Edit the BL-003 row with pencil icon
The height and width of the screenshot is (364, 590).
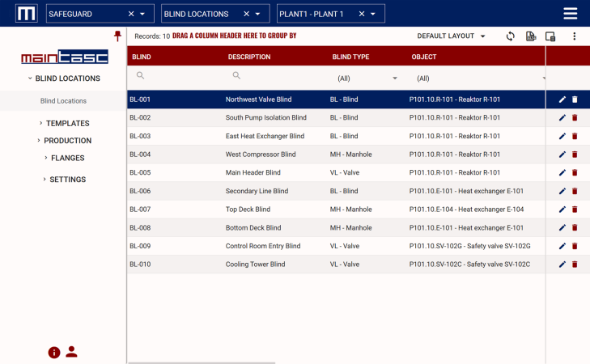[562, 136]
